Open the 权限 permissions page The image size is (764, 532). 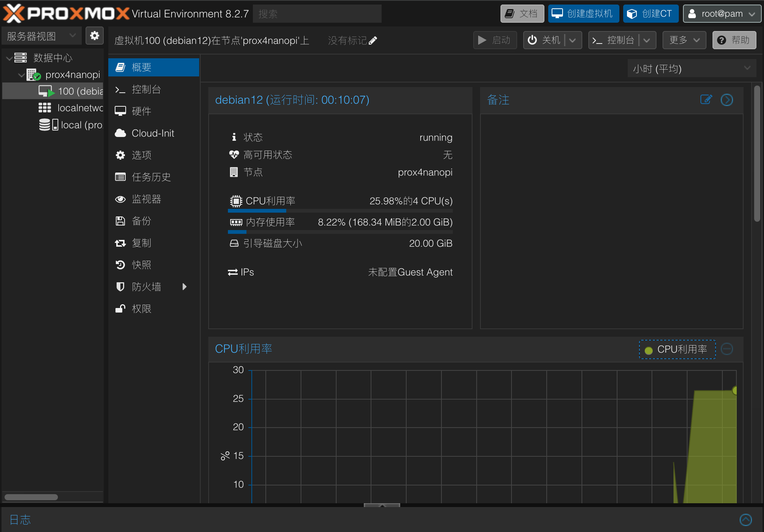154,309
